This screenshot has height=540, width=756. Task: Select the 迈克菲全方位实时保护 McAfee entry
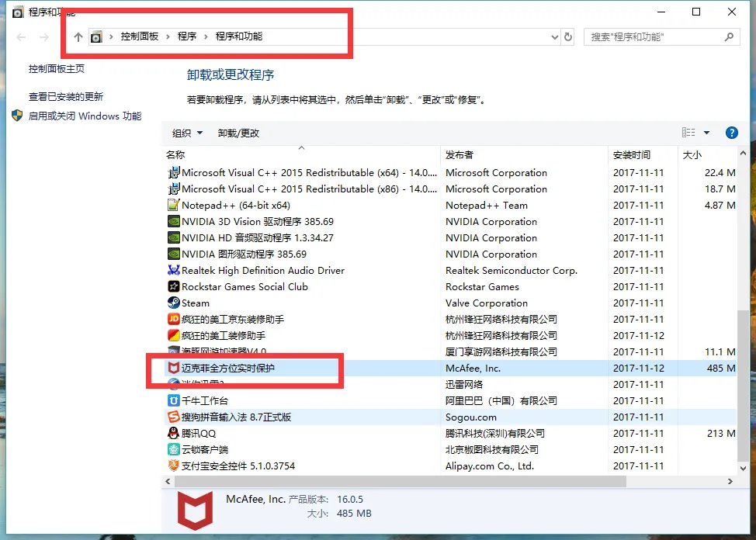[x=234, y=368]
